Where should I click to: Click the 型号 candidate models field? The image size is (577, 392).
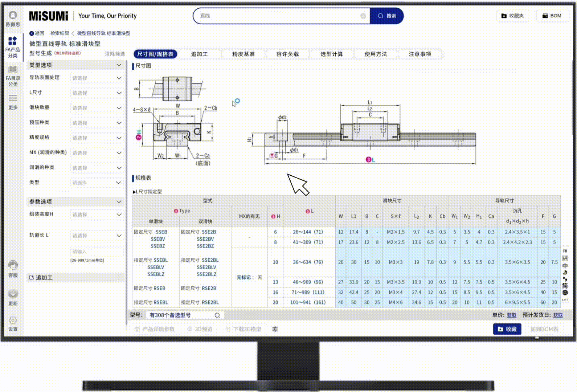(x=185, y=315)
